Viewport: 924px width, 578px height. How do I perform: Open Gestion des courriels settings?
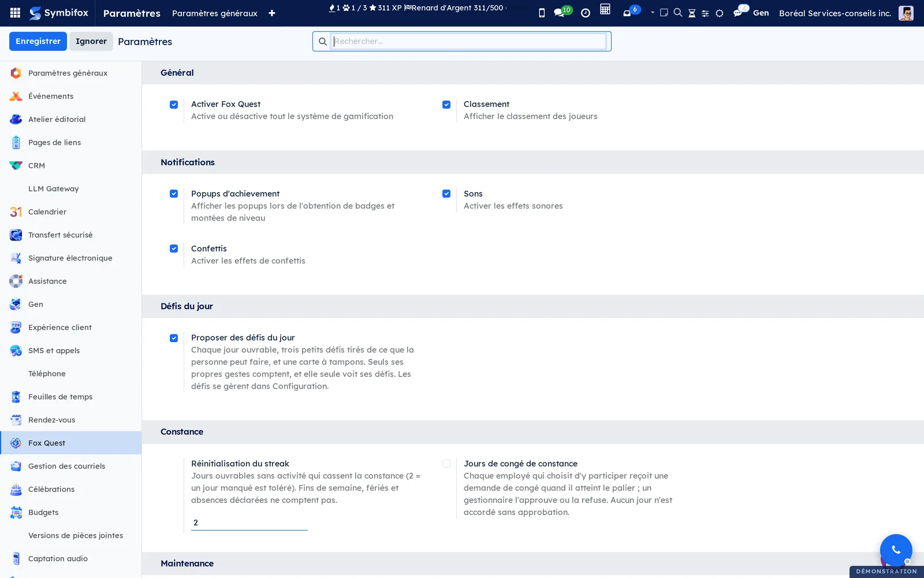[x=71, y=466]
